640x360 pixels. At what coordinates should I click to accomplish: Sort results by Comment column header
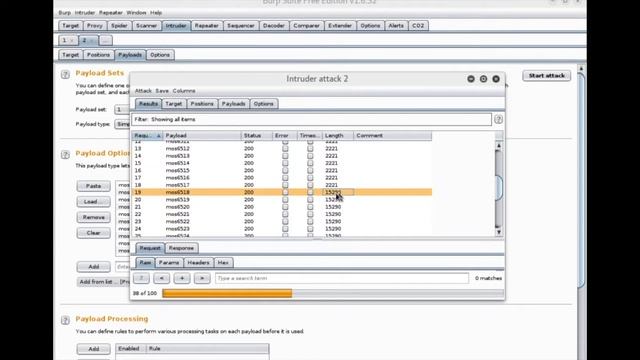(393, 136)
